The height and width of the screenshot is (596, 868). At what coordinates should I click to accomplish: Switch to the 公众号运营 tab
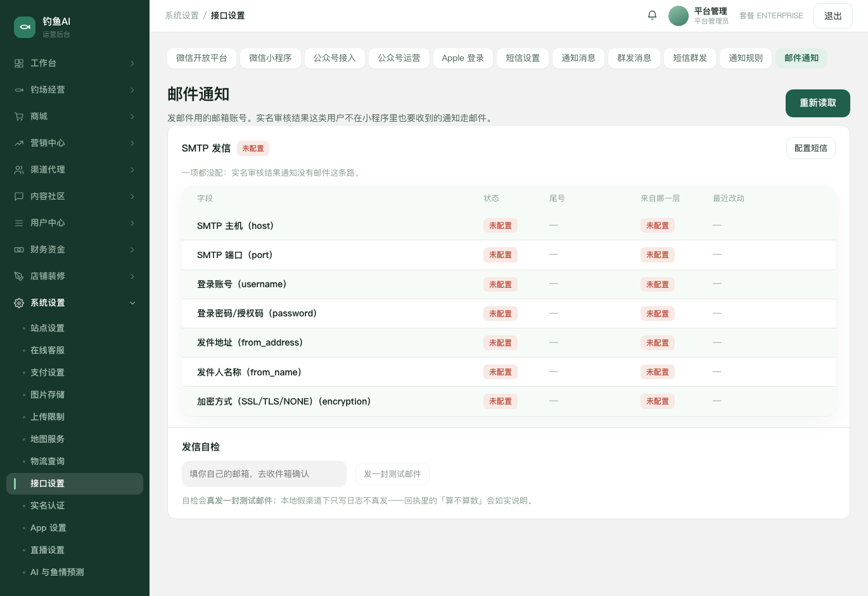[399, 58]
